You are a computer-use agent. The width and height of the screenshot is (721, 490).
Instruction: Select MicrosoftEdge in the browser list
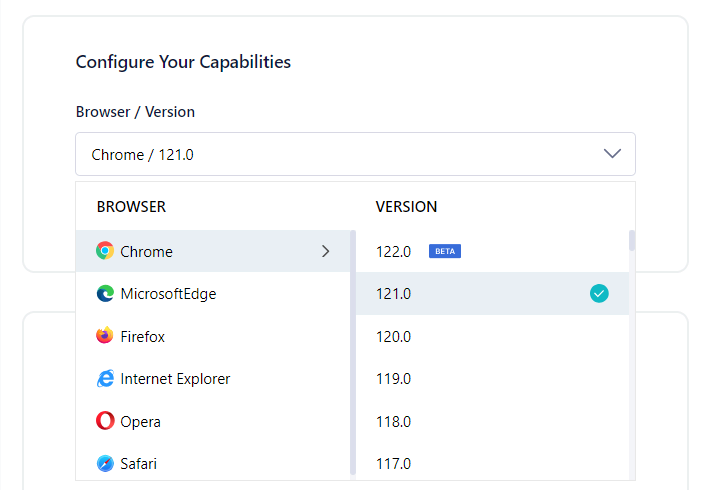(213, 293)
